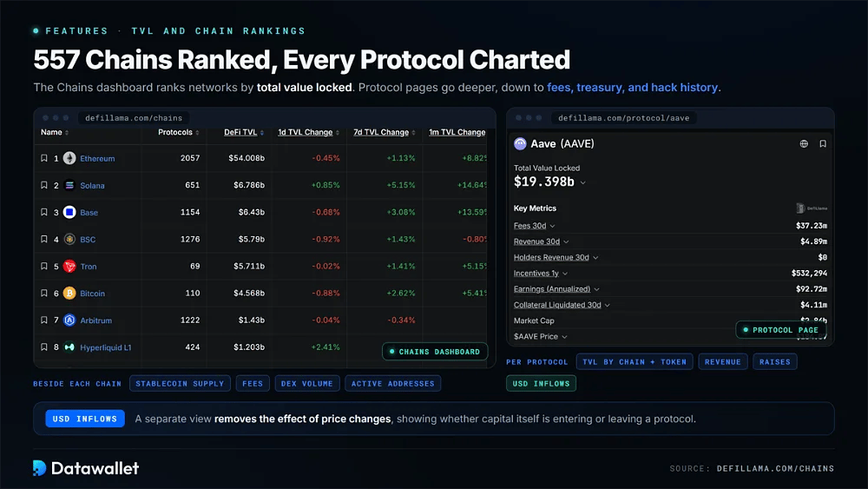Select the Raises tag
Screen dimensions: 868x489
(x=775, y=361)
